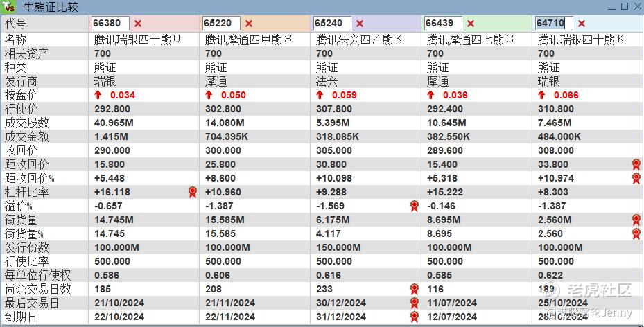Click ribbon badge next to premium -1.569
Viewport: 644px width, 327px height.
[x=415, y=206]
